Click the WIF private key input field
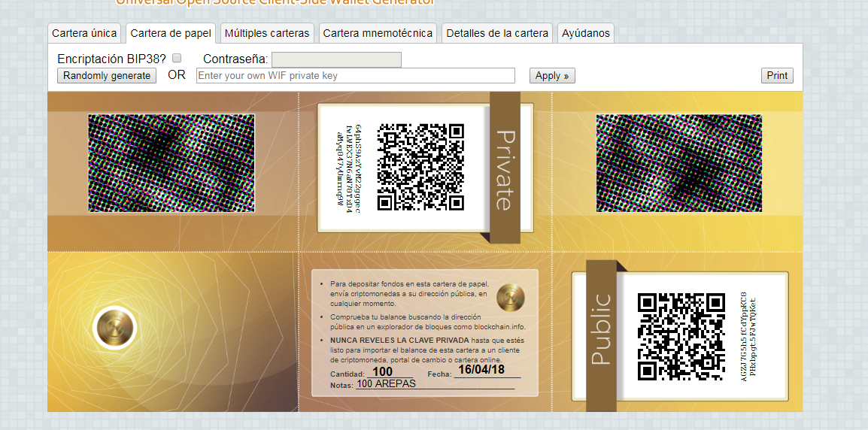Screen dimensions: 868x430 (355, 76)
